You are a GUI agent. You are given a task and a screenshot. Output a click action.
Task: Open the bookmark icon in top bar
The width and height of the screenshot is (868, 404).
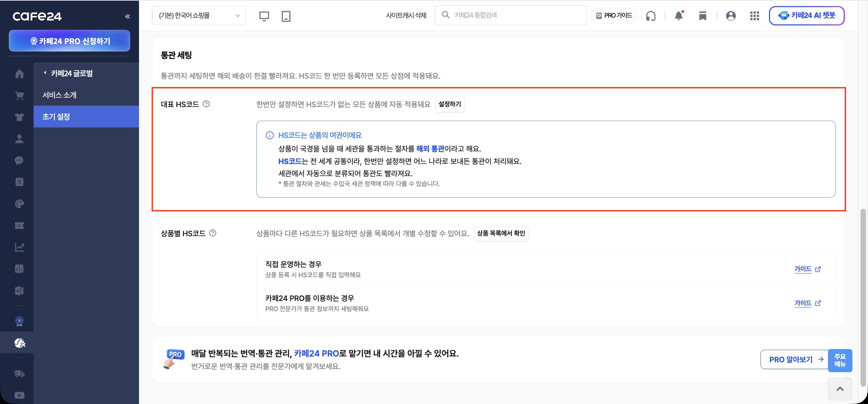pos(703,16)
